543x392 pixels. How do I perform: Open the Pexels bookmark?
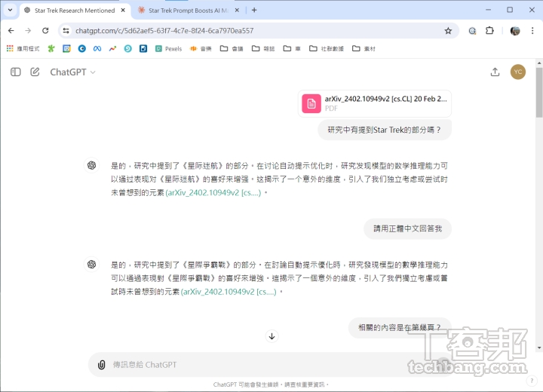pos(169,48)
